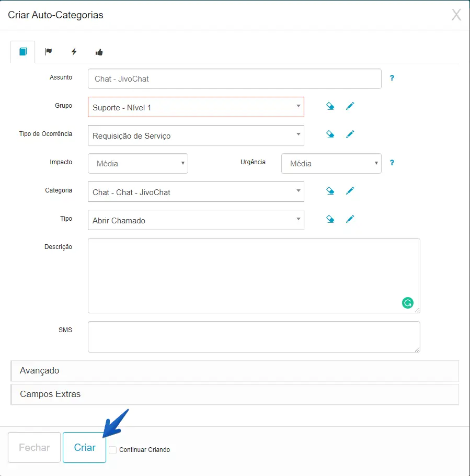Click the pencil edit icon beside Grupo

350,106
